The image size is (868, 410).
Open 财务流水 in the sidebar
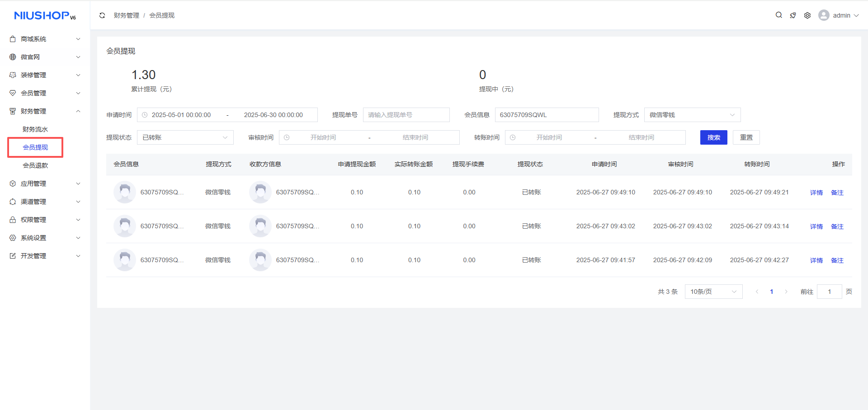coord(35,129)
